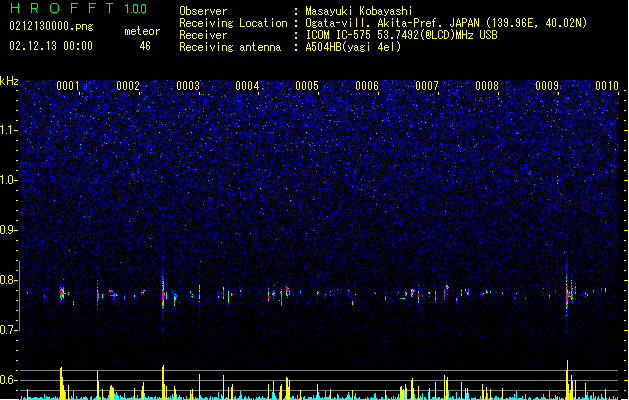Select the filename 0212130000.png
The width and height of the screenshot is (629, 400).
coord(51,26)
